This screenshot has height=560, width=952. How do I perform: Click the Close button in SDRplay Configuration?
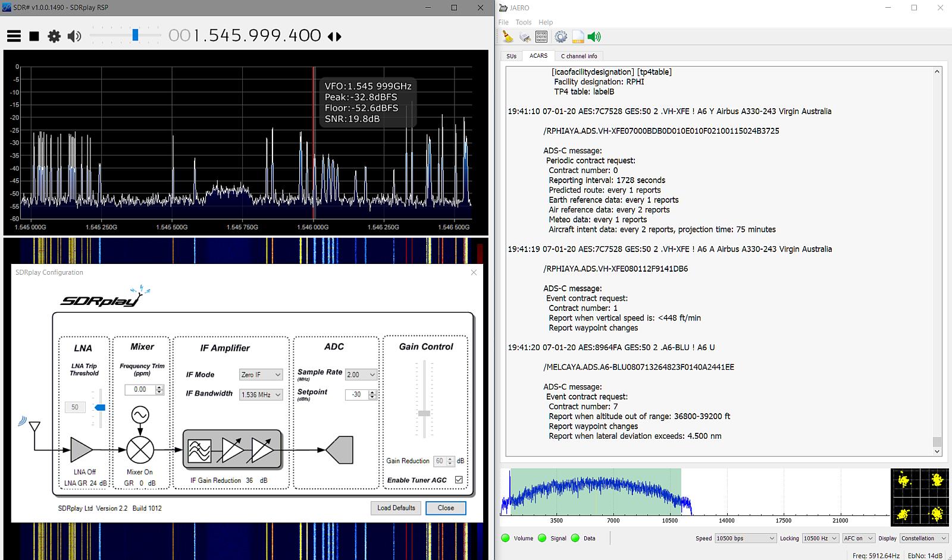pyautogui.click(x=446, y=508)
